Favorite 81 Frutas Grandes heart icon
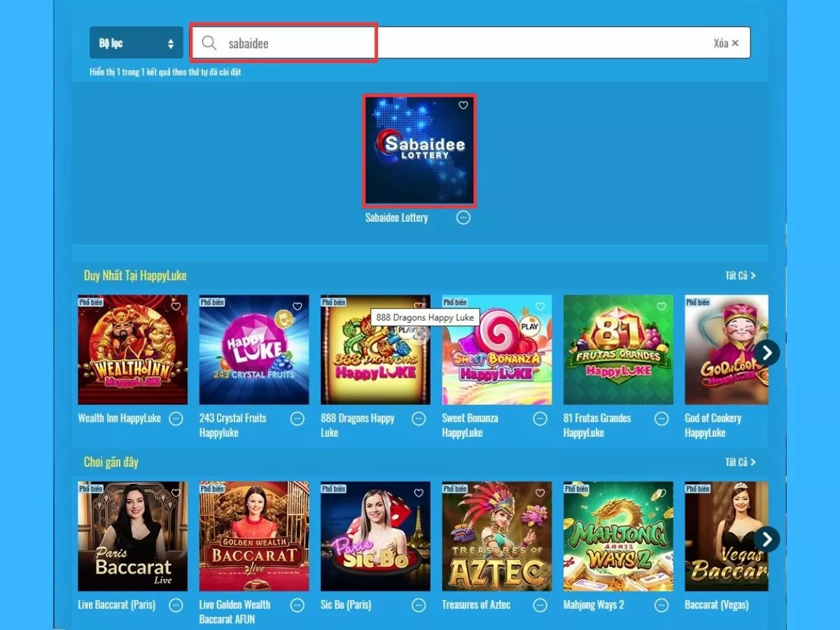 (661, 306)
